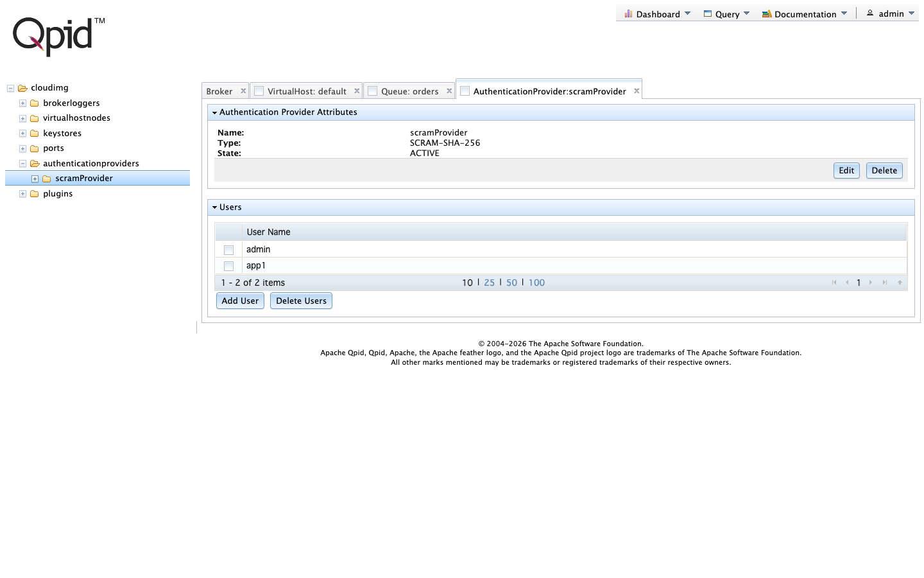Open the Dashboard menu
The height and width of the screenshot is (578, 924).
(657, 13)
